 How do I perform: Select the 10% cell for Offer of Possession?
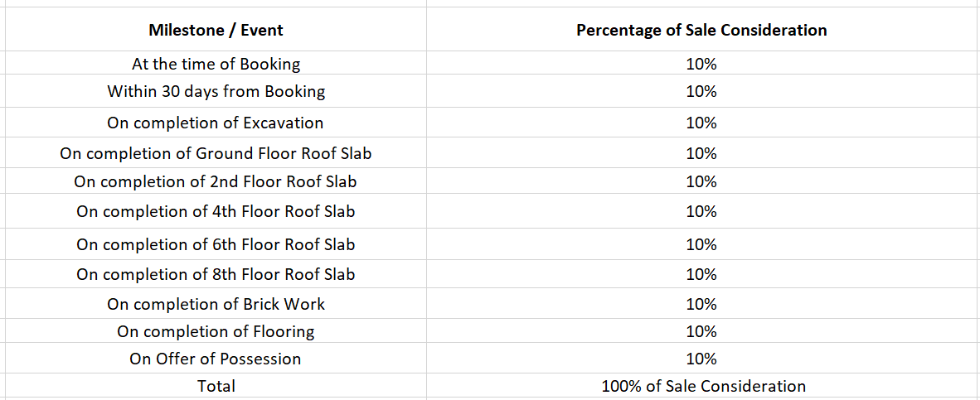703,359
